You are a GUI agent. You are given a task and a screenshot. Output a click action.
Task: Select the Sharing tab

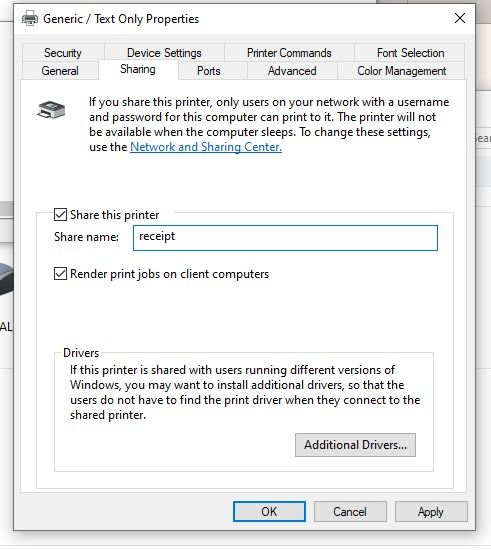(x=138, y=69)
